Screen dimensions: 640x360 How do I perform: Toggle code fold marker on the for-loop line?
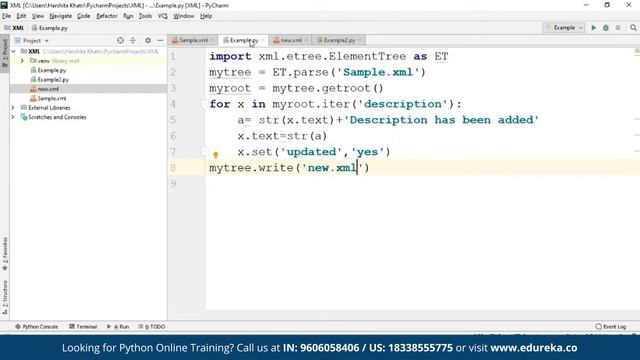(x=204, y=104)
